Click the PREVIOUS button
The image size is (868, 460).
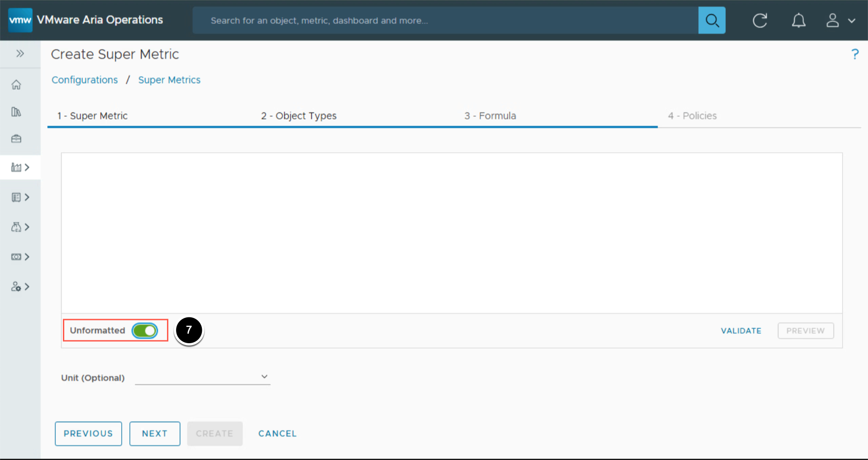tap(88, 434)
